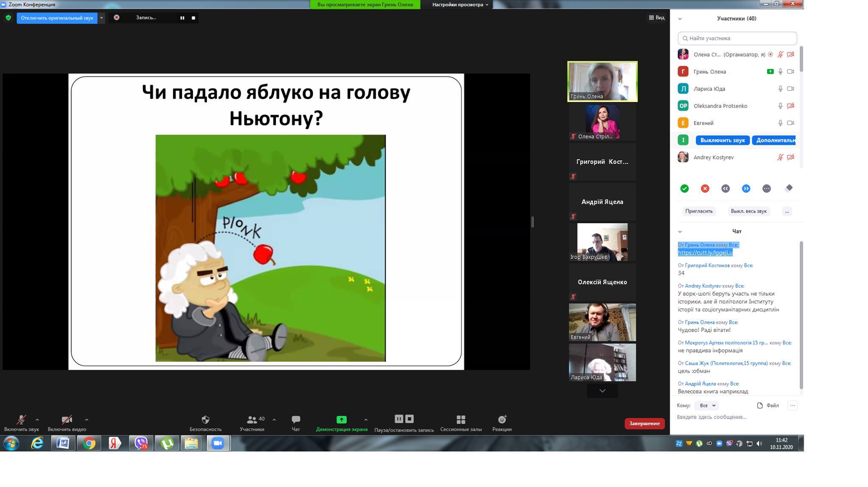Focus the Найти участника search field

point(737,38)
